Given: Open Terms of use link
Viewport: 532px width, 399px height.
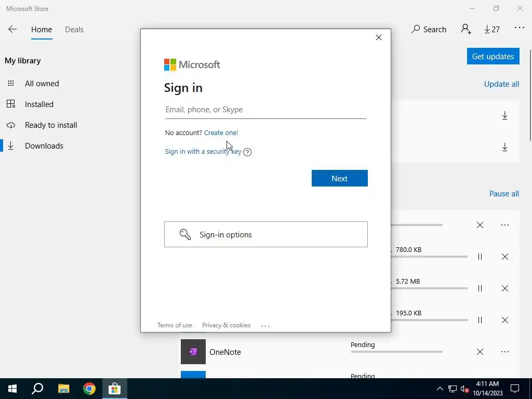Looking at the screenshot, I should click(175, 325).
